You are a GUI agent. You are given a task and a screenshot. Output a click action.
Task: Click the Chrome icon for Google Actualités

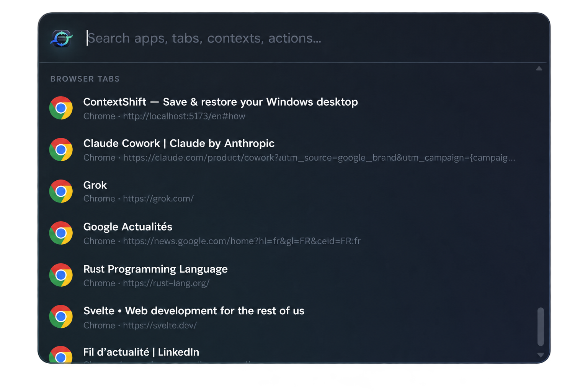click(x=61, y=233)
